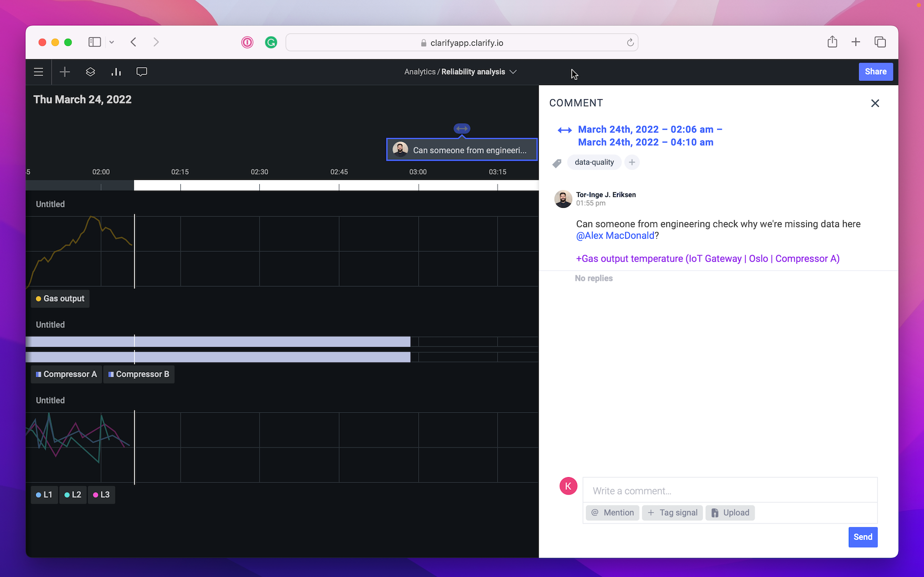Add a new tag with plus button

632,162
